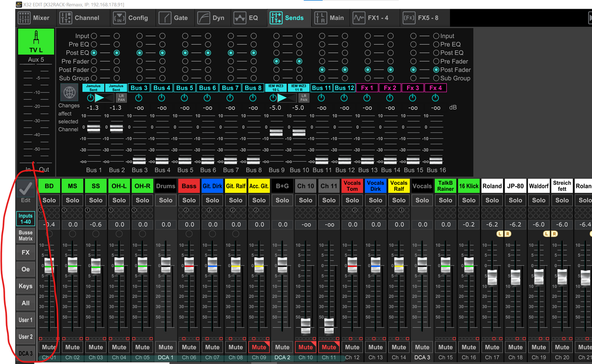
Task: Show the All layer
Action: click(x=26, y=303)
